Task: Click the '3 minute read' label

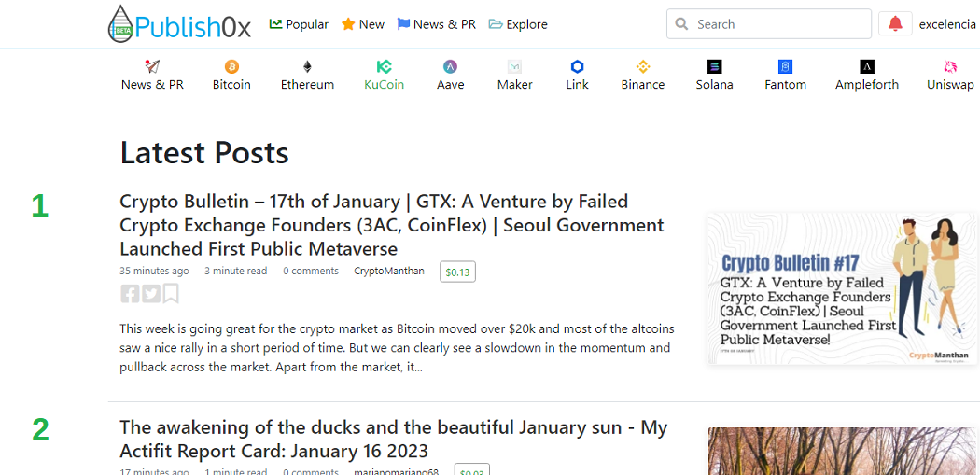Action: click(x=235, y=271)
